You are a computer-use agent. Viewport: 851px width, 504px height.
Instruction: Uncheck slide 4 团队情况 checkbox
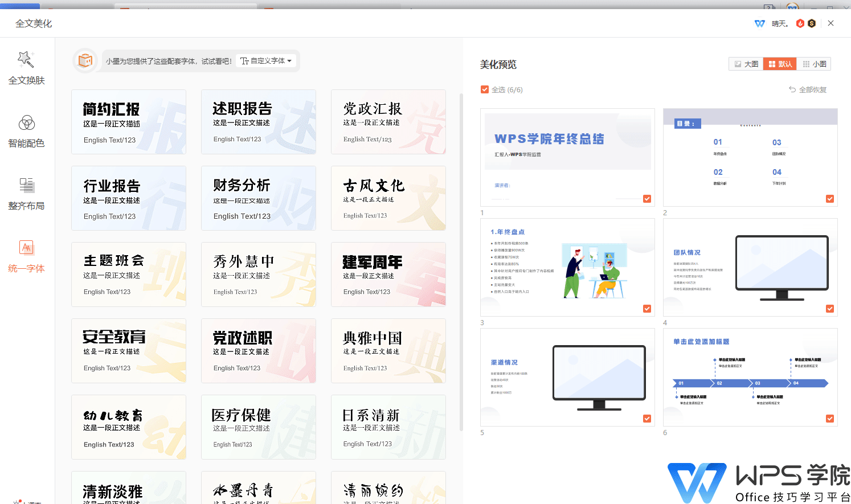pyautogui.click(x=830, y=309)
